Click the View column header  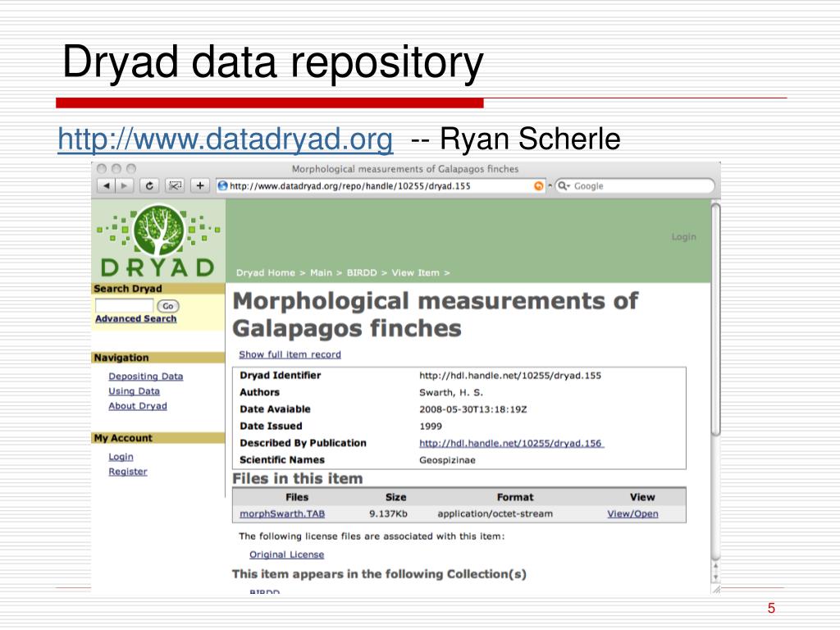coord(642,497)
